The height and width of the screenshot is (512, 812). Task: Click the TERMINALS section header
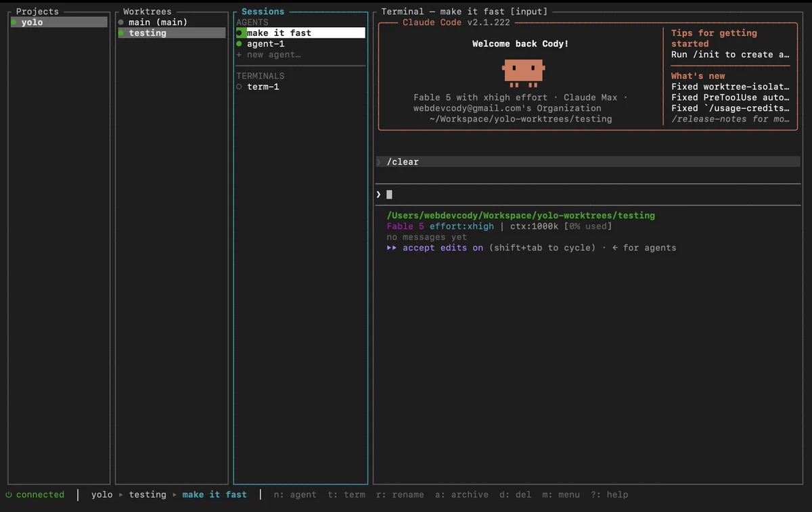261,76
